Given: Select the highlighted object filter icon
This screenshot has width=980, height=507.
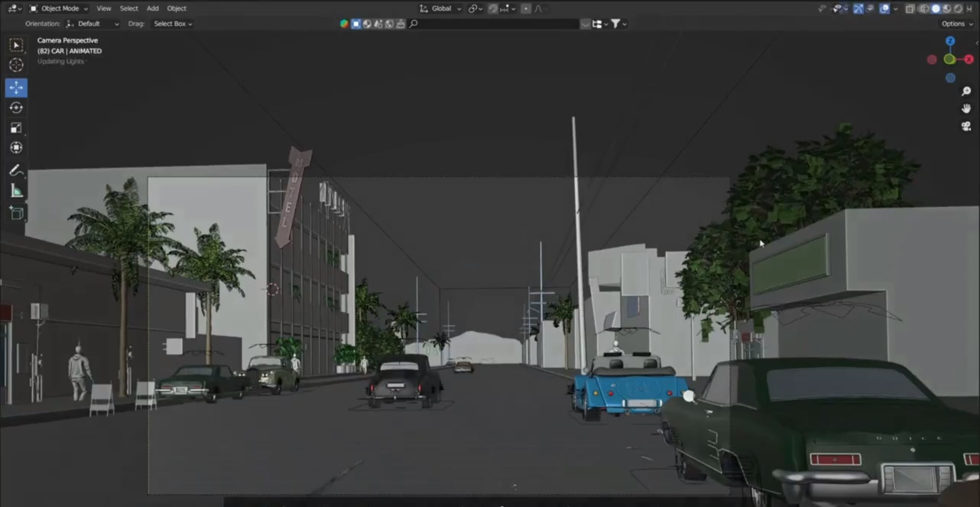Looking at the screenshot, I should coord(356,23).
